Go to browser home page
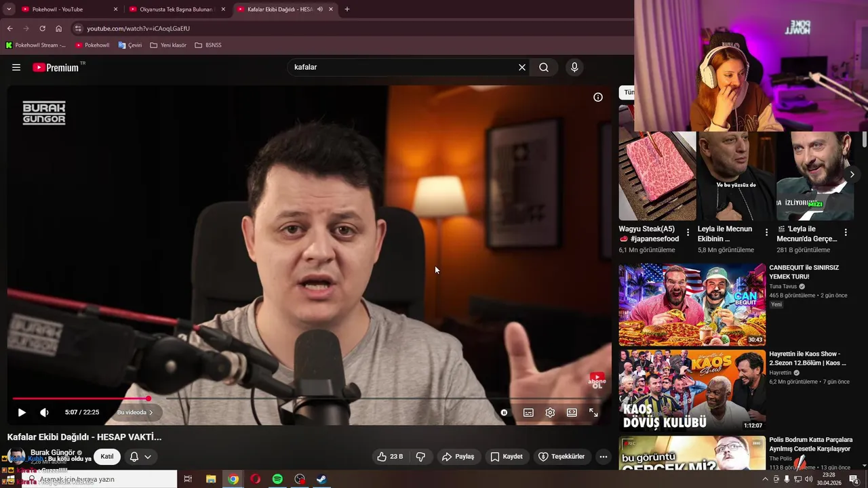This screenshot has width=868, height=488. (58, 28)
